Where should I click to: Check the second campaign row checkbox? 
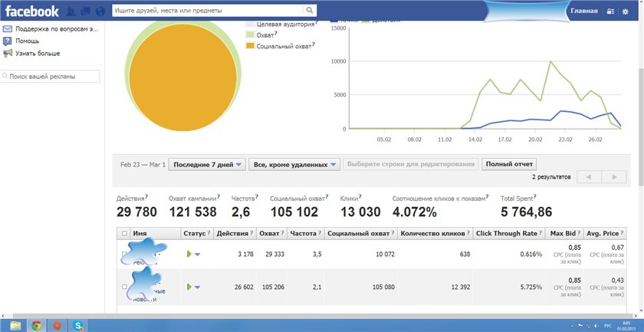(124, 287)
